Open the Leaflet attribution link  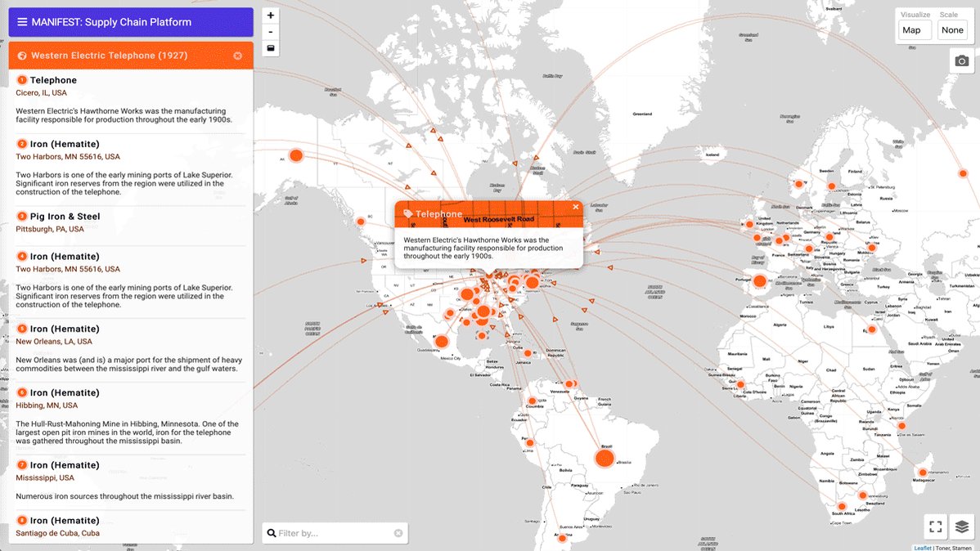(923, 548)
